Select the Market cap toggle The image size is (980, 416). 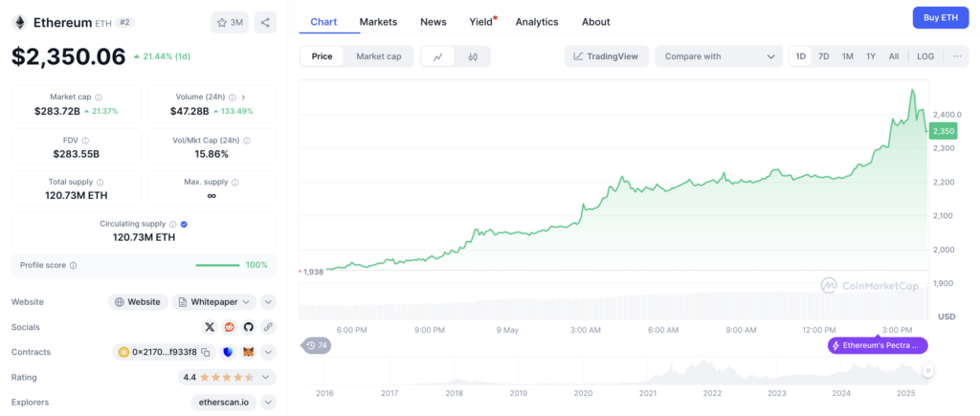[379, 56]
